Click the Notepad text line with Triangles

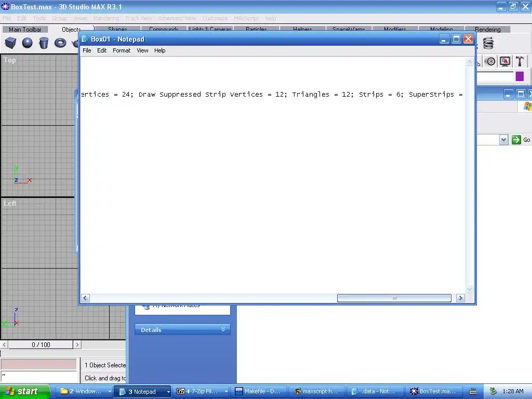coord(271,95)
